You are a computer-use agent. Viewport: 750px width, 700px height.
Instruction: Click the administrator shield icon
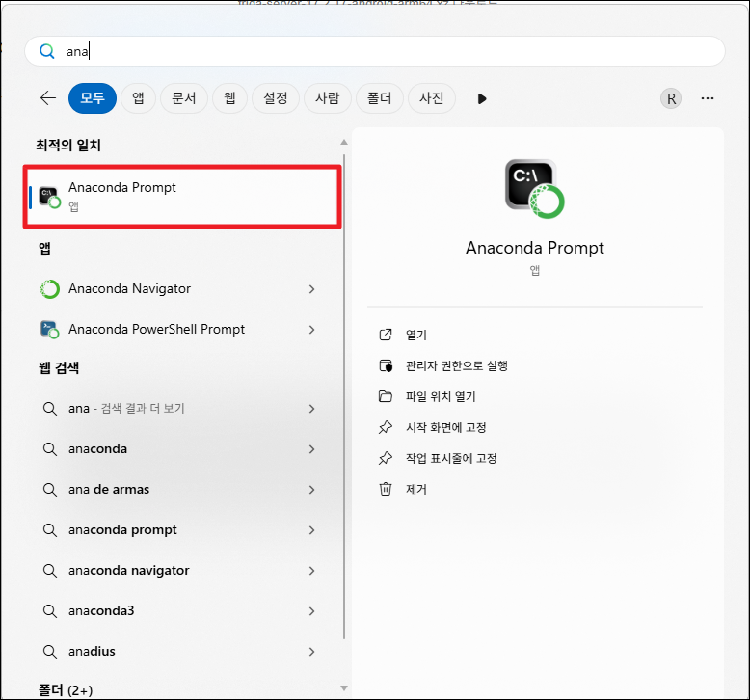click(386, 366)
